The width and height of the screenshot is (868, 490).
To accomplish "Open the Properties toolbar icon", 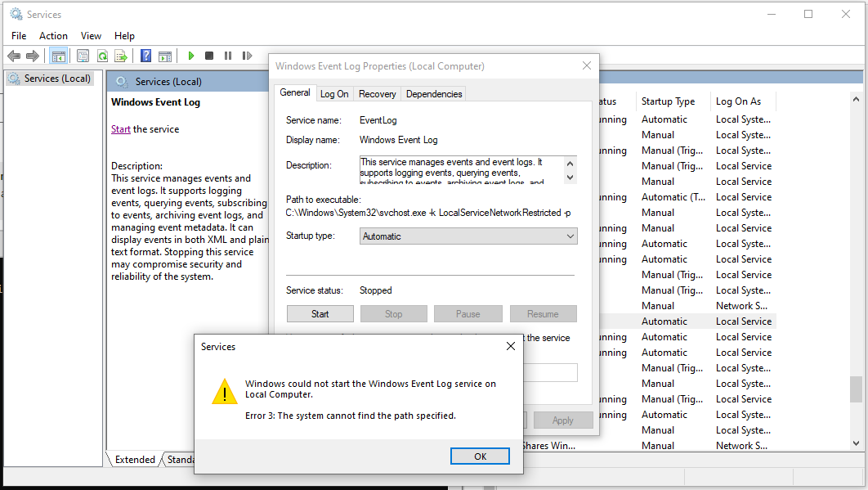I will [x=83, y=56].
